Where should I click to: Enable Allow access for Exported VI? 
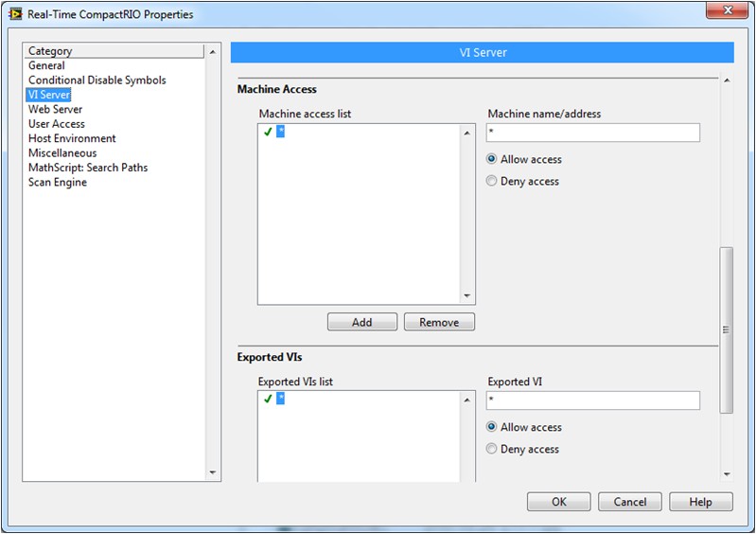click(x=492, y=427)
